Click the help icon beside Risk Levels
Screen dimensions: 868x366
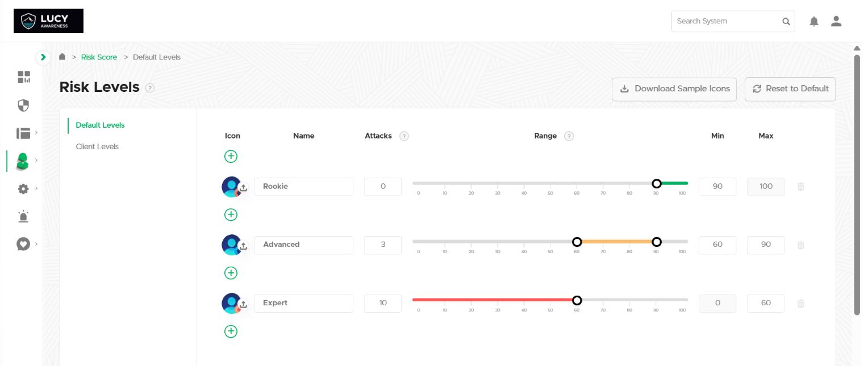click(149, 88)
